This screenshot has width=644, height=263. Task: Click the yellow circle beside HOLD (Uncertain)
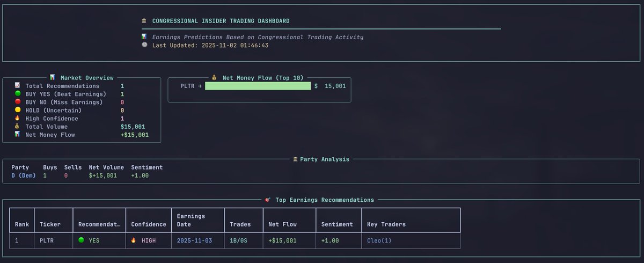pos(17,110)
